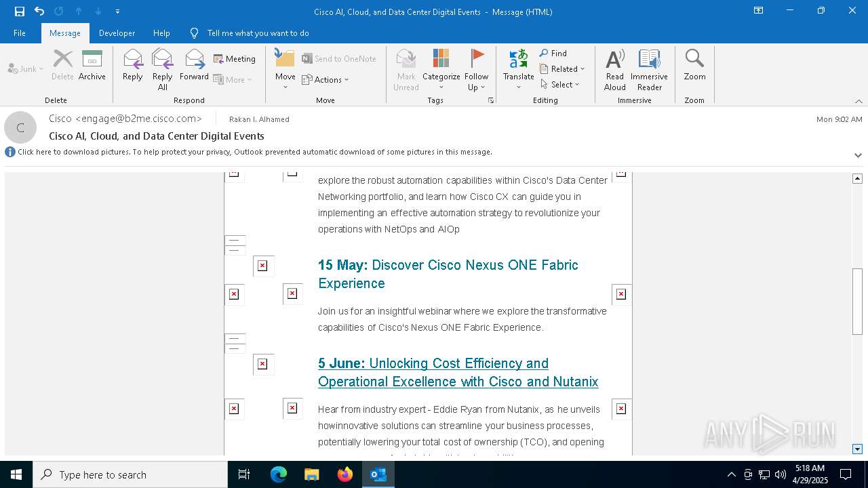Image resolution: width=868 pixels, height=488 pixels.
Task: Open 5 June Cisco and Nutanix webinar link
Action: 458,372
